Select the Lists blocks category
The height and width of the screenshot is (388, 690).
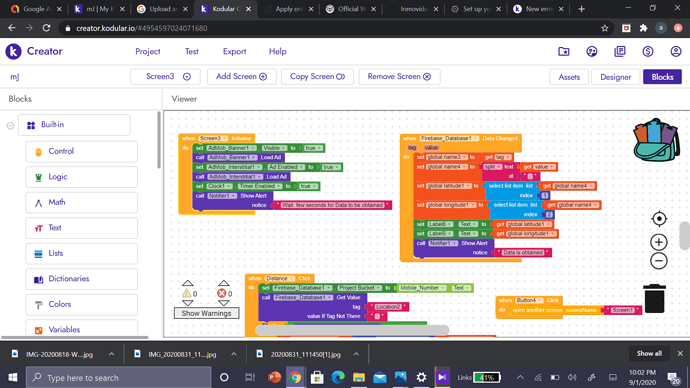click(x=81, y=253)
